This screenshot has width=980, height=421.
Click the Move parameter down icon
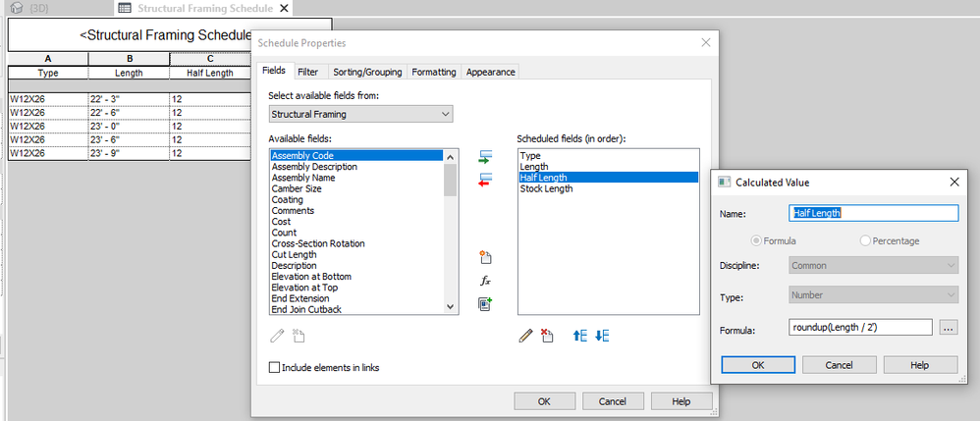coord(602,336)
